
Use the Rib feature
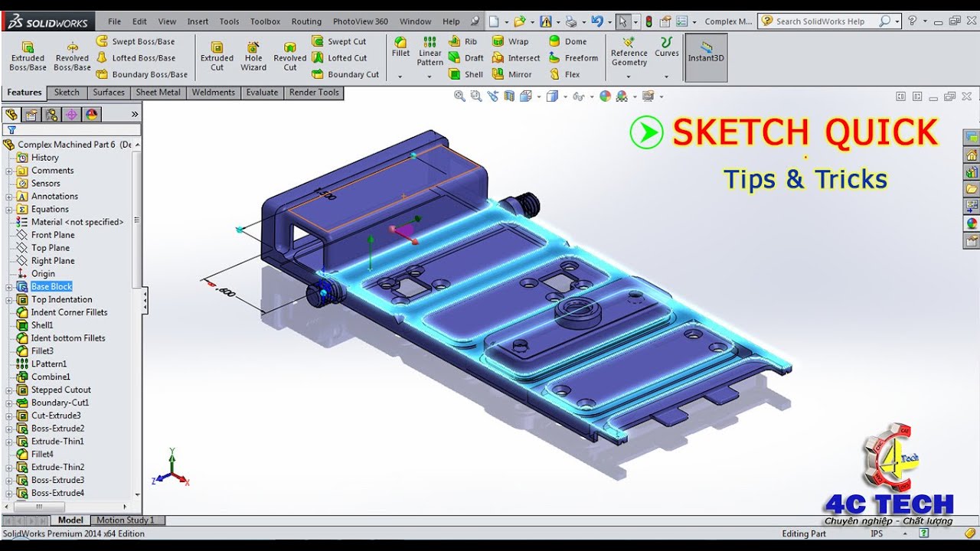(463, 41)
